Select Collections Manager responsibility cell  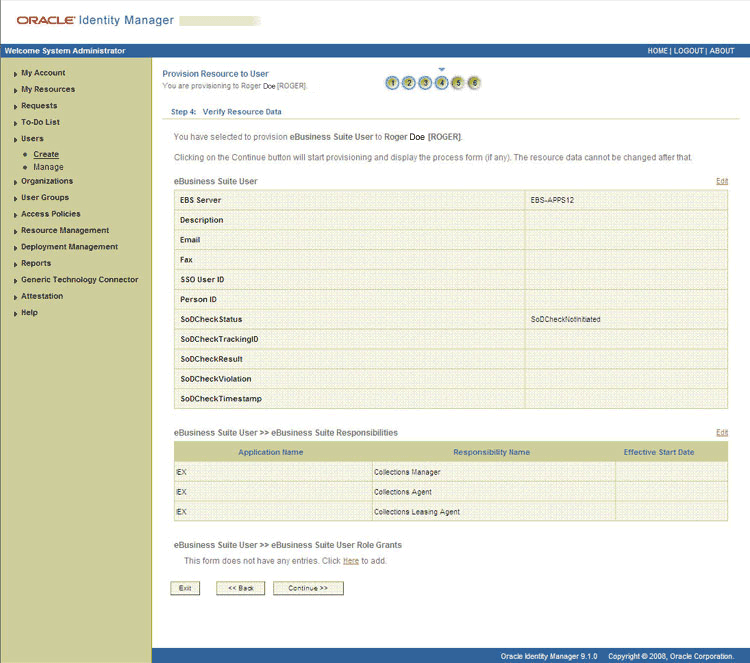pyautogui.click(x=494, y=472)
